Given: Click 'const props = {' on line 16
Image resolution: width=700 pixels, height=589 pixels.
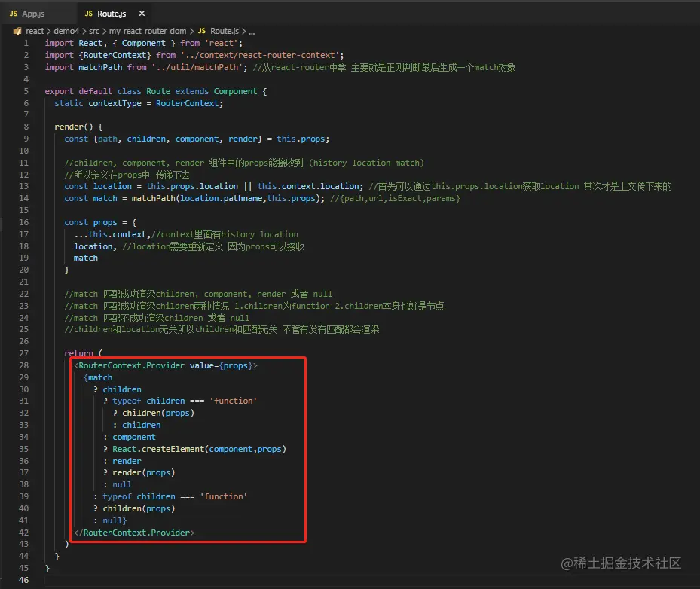Looking at the screenshot, I should click(x=100, y=222).
